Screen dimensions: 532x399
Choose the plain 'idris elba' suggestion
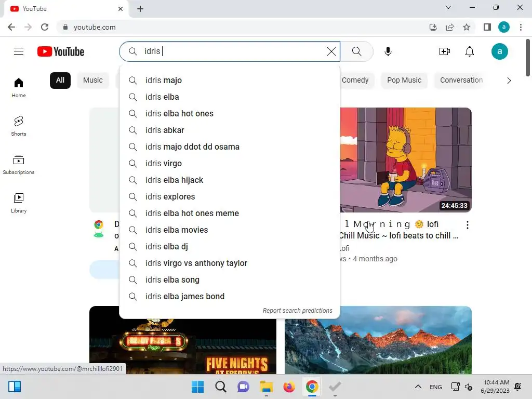pos(230,97)
